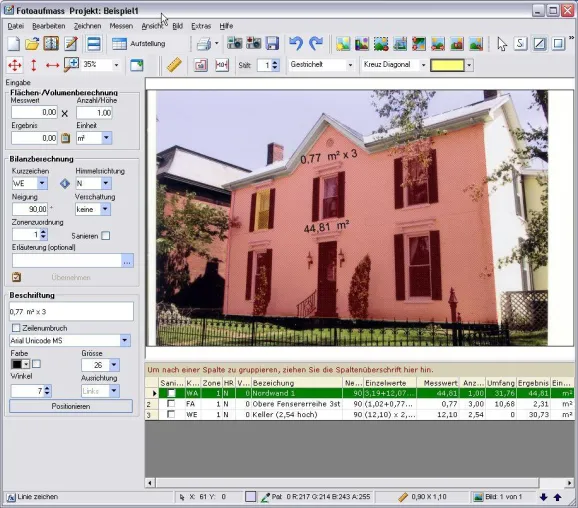Open the Himmelsrichtung dropdown
Image resolution: width=578 pixels, height=508 pixels.
coord(105,183)
